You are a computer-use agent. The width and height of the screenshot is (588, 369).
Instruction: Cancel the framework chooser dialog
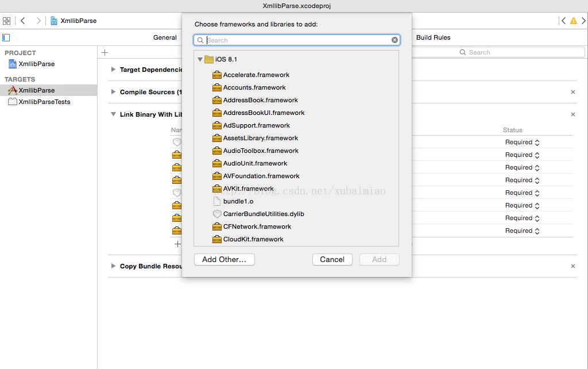(332, 259)
